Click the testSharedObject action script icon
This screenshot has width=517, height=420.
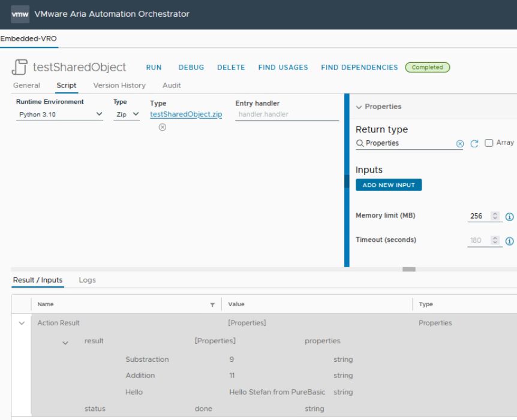[x=20, y=67]
